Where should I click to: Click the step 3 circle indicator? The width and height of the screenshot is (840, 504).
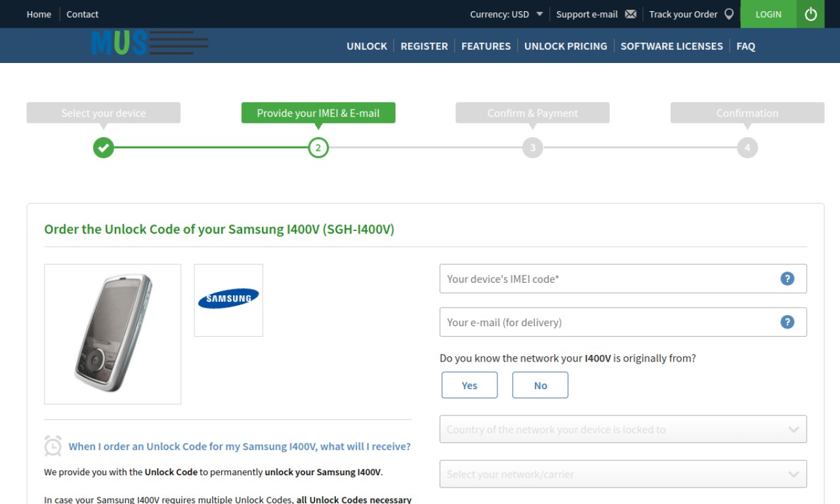point(533,148)
